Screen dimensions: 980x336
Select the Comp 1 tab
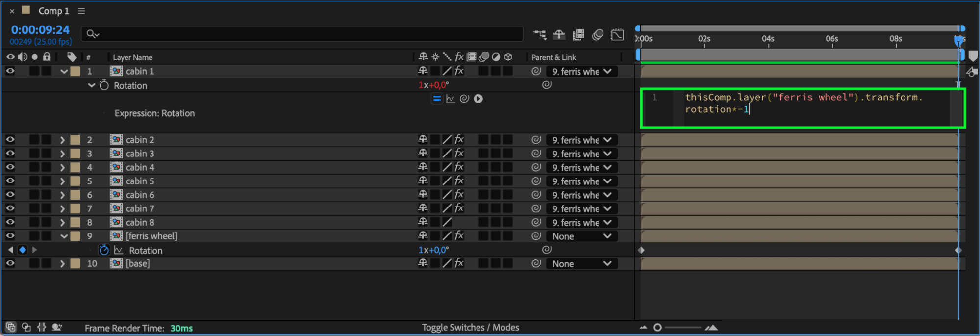coord(53,11)
